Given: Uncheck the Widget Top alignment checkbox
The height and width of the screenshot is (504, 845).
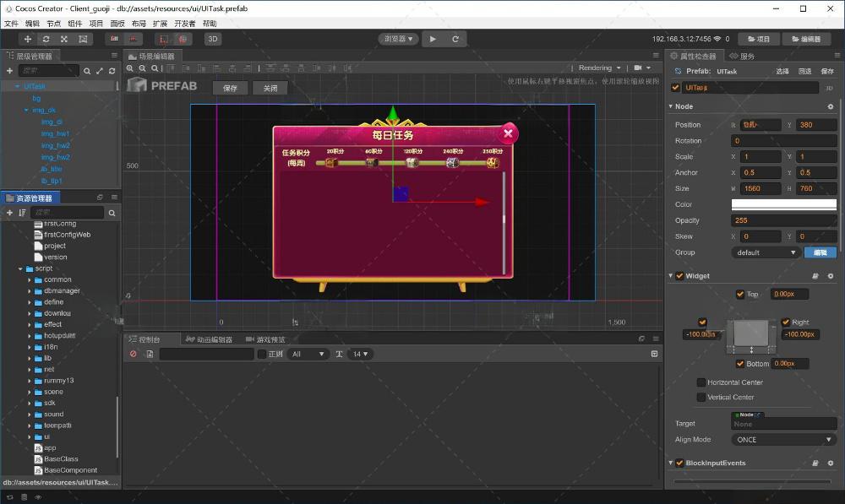Looking at the screenshot, I should point(740,294).
